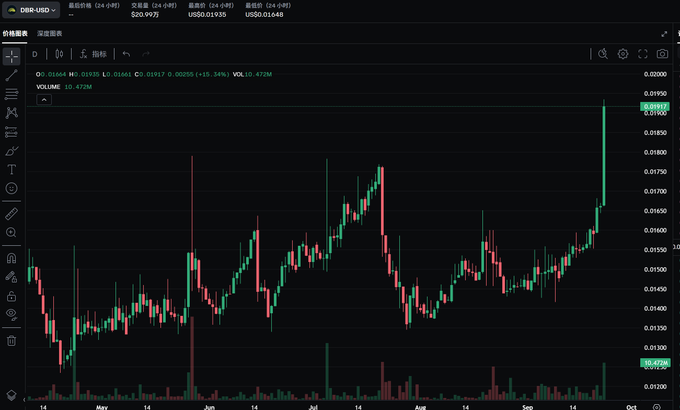This screenshot has height=410, width=680.
Task: Open the emoji icons tool
Action: click(12, 188)
